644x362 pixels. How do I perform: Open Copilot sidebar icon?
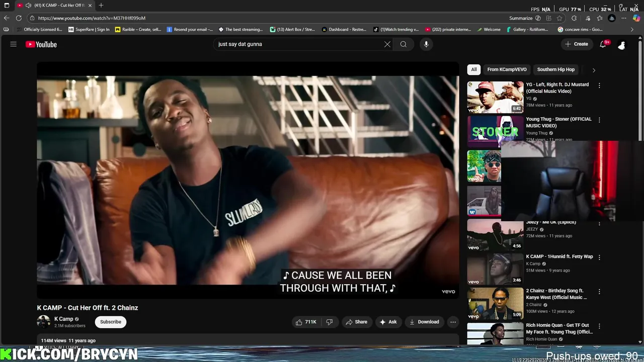[636, 18]
